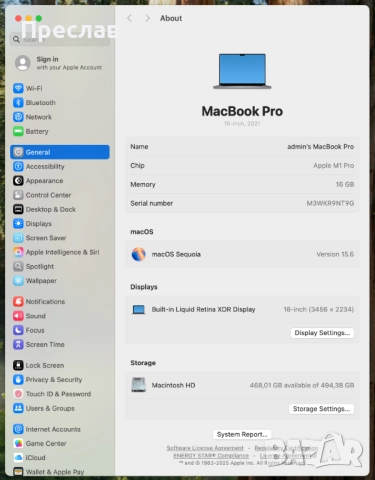Screen dimensions: 375x480
Task: Go back with the left chevron
Action: (129, 18)
